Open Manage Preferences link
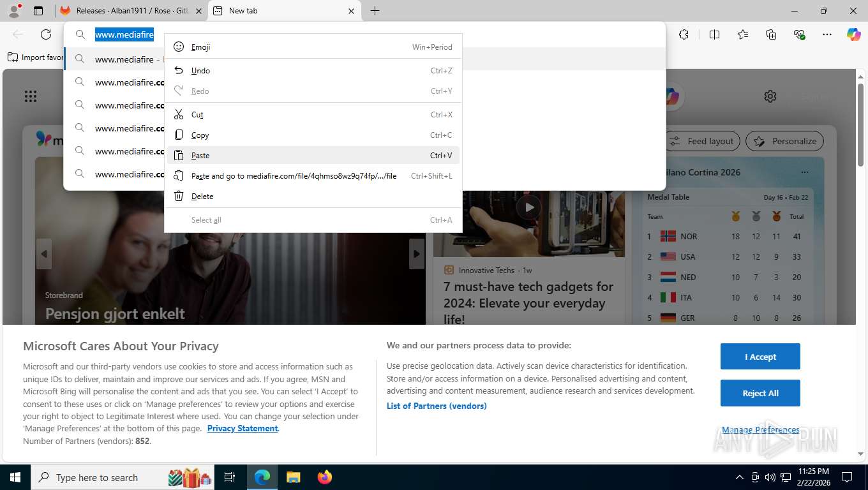 pyautogui.click(x=760, y=430)
